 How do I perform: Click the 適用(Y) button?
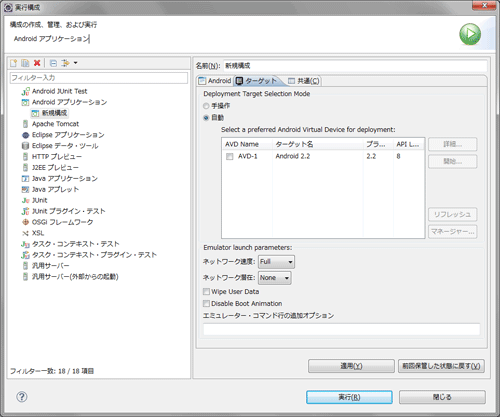(x=351, y=366)
